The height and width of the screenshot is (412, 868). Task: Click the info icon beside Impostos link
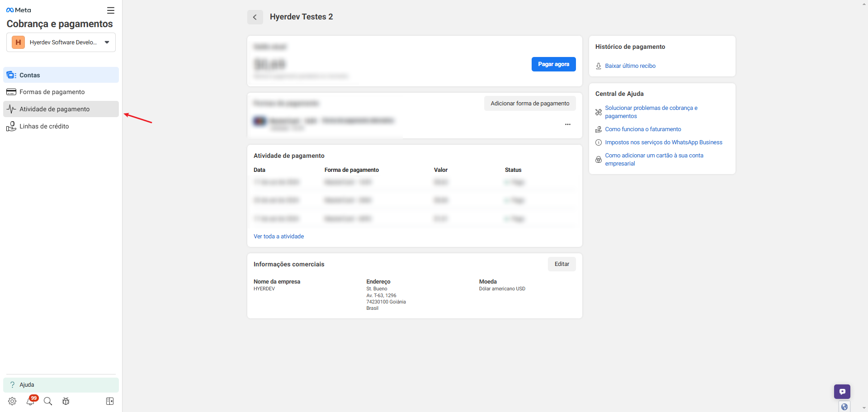(x=599, y=142)
